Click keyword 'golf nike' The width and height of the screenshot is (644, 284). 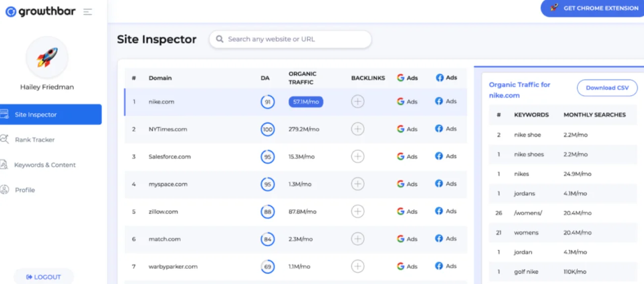(526, 272)
